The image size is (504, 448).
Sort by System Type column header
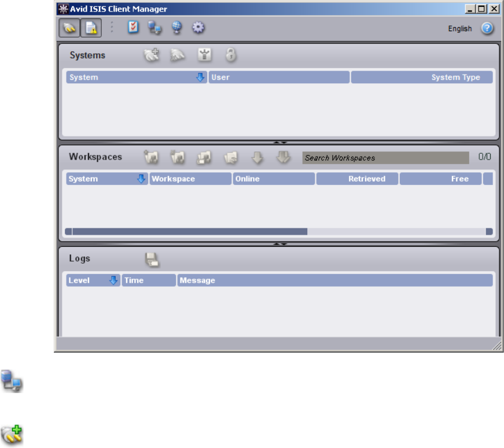[x=422, y=77]
